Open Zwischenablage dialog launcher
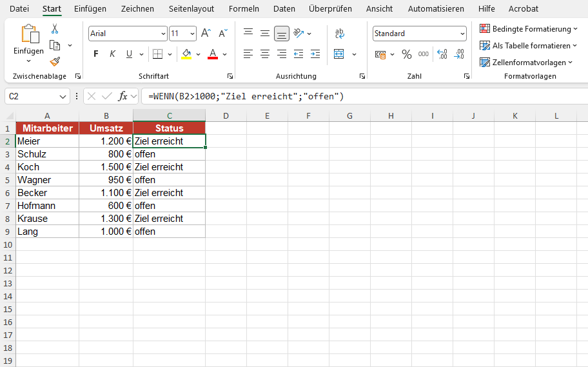The width and height of the screenshot is (588, 367). [78, 76]
